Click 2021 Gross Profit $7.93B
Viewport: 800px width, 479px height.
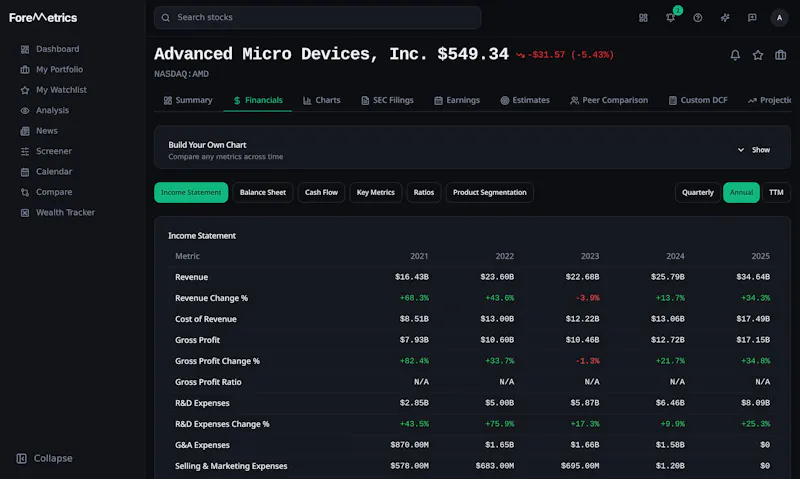[x=414, y=340]
